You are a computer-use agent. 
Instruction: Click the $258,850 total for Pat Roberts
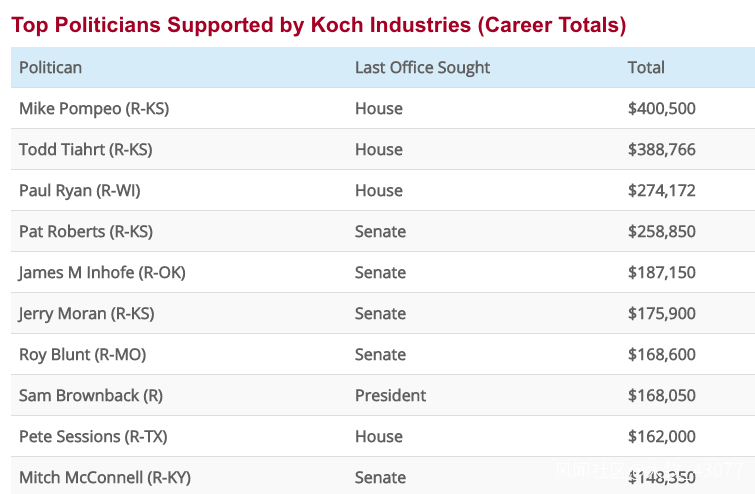[661, 231]
